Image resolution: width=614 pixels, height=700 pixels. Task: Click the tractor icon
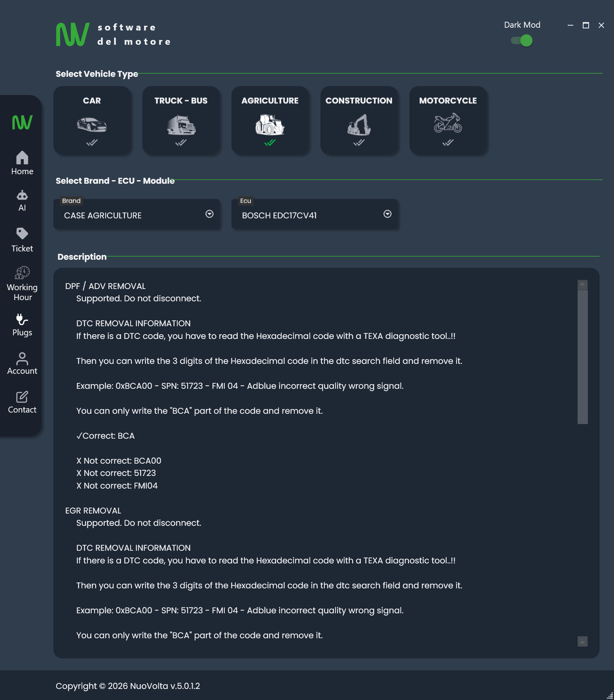270,125
